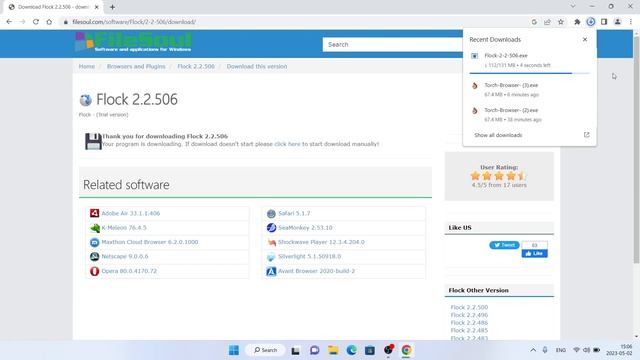Viewport: 640px width, 360px height.
Task: Click the address bar URL
Action: [x=134, y=22]
